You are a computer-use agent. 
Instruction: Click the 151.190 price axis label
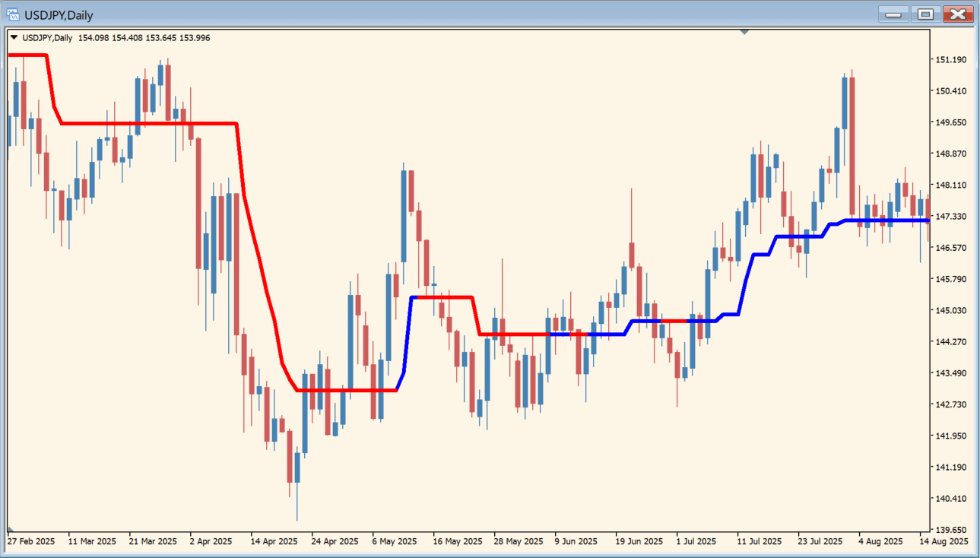[x=950, y=60]
